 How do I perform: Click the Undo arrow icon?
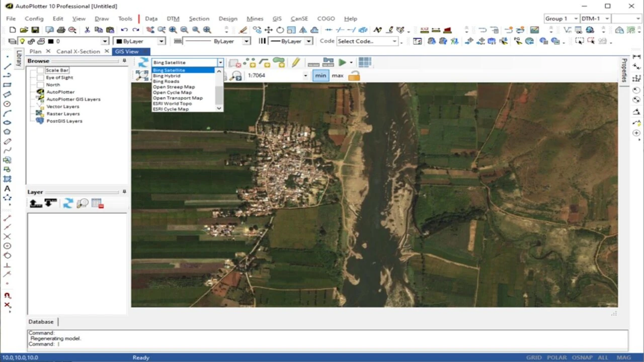(x=124, y=30)
